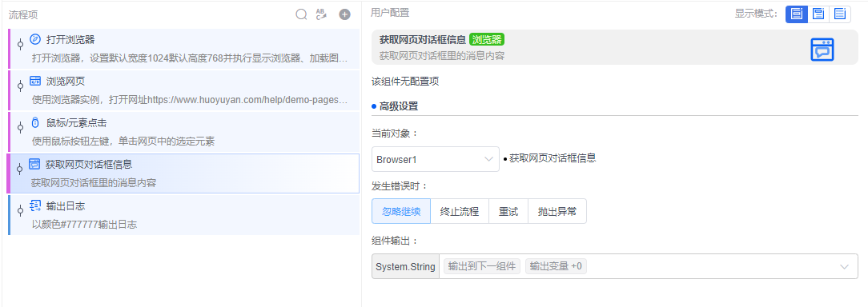This screenshot has height=307, width=868.
Task: Expand the 组件输出 dropdown arrow
Action: [x=844, y=266]
